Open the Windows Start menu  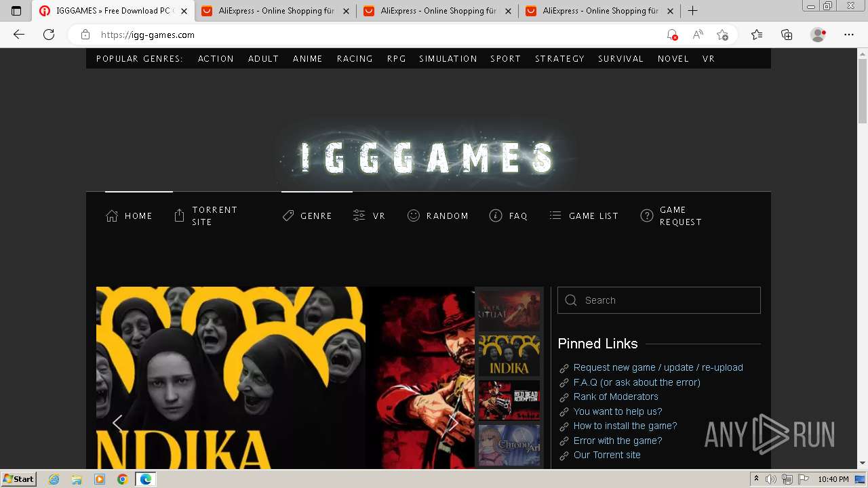pyautogui.click(x=19, y=479)
